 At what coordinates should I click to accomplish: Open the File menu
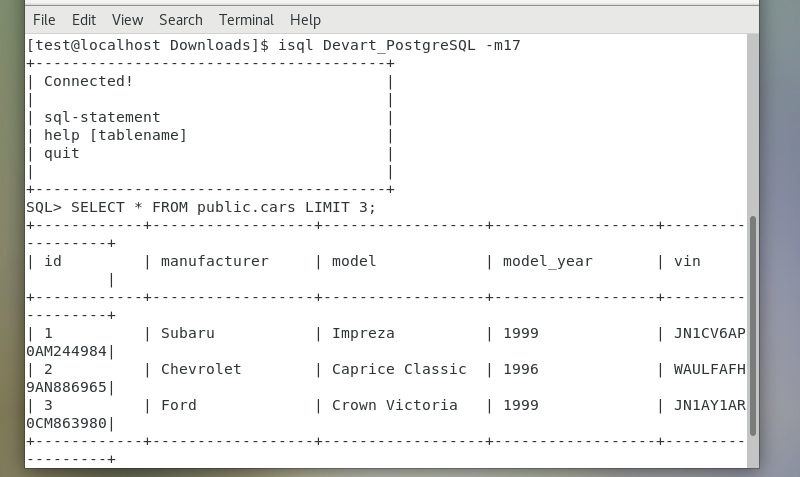tap(44, 20)
